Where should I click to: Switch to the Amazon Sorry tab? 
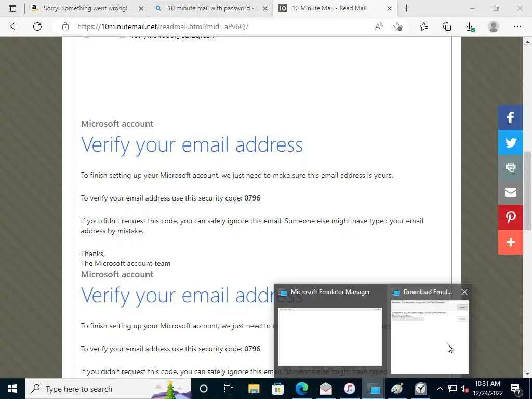[x=86, y=8]
